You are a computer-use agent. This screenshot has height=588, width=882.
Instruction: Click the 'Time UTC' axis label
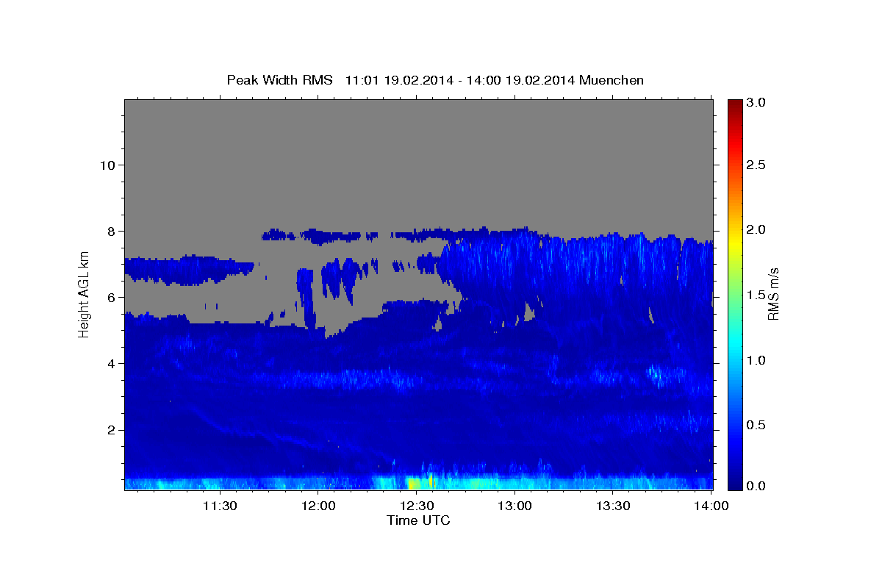(418, 520)
